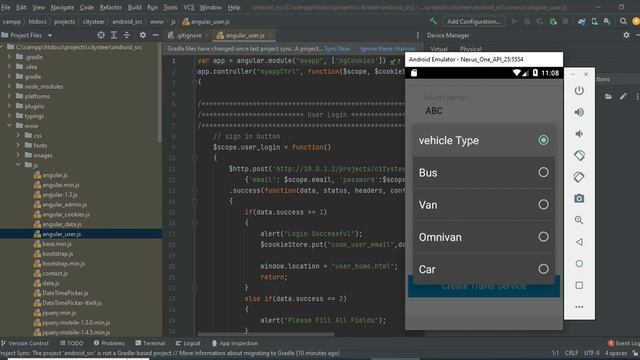
Task: Open the Terminal tool window button
Action: coord(150,343)
